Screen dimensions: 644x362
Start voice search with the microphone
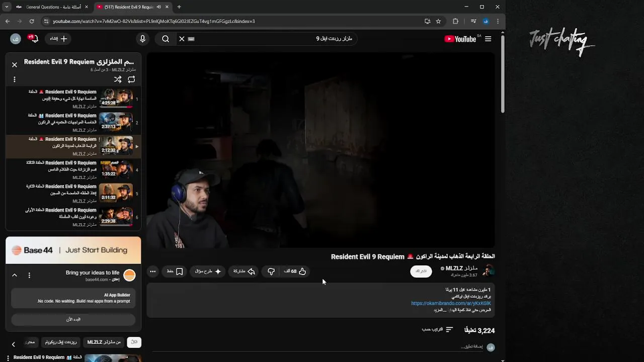coord(142,39)
